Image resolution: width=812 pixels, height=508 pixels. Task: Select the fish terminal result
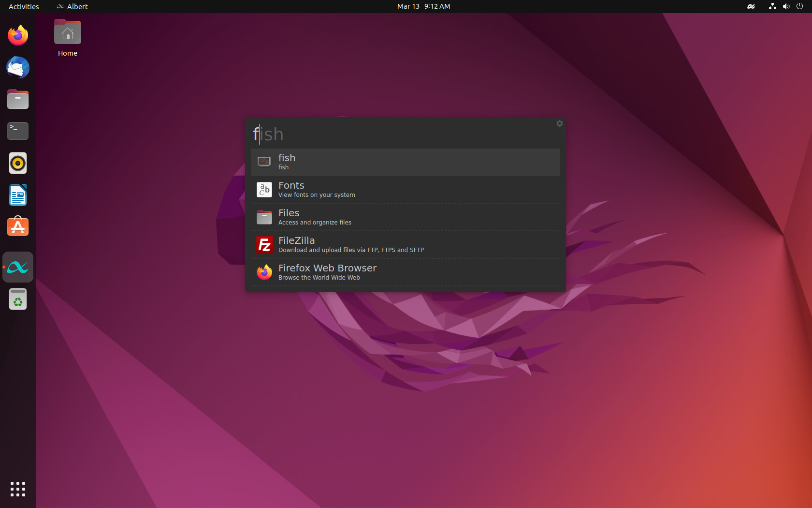coord(405,162)
